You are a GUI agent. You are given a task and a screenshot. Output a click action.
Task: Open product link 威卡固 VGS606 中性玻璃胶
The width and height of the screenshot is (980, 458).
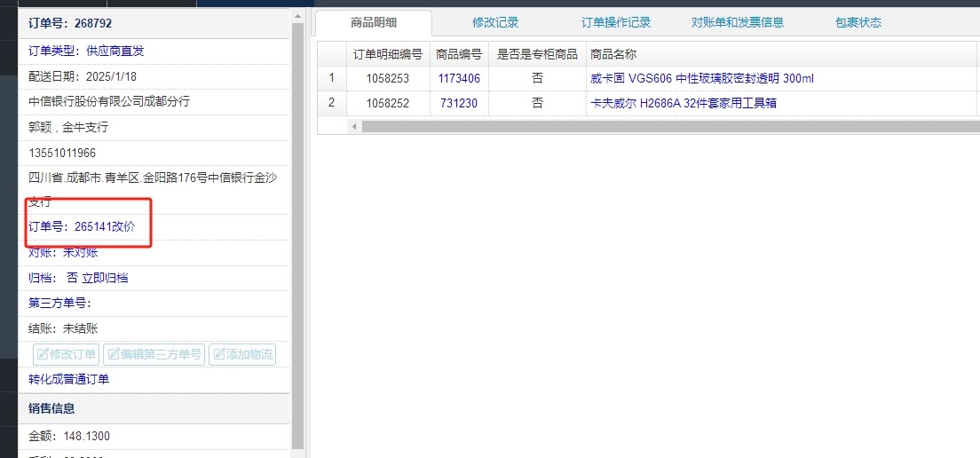click(x=702, y=79)
